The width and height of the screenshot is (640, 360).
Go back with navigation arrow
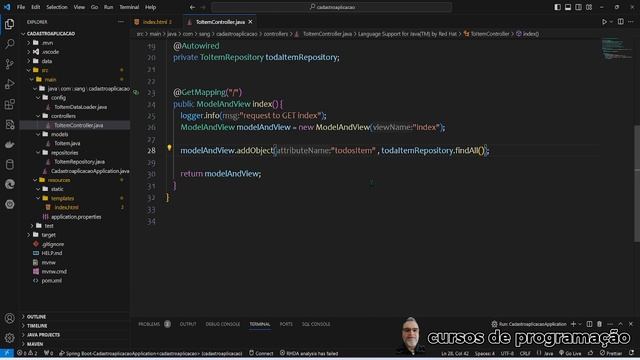pyautogui.click(x=192, y=7)
